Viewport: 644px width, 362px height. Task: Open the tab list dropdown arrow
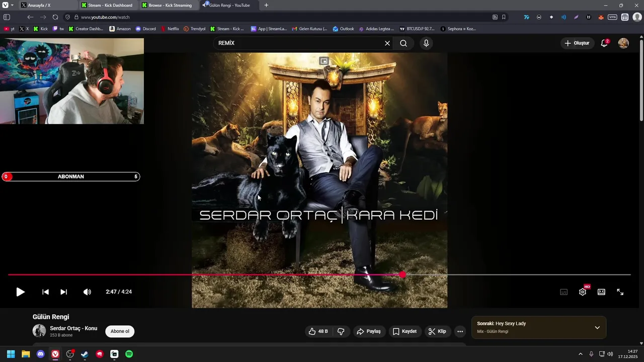pyautogui.click(x=12, y=5)
